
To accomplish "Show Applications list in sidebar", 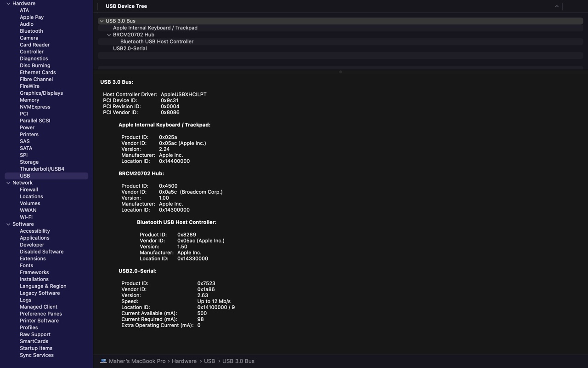I will click(x=34, y=238).
